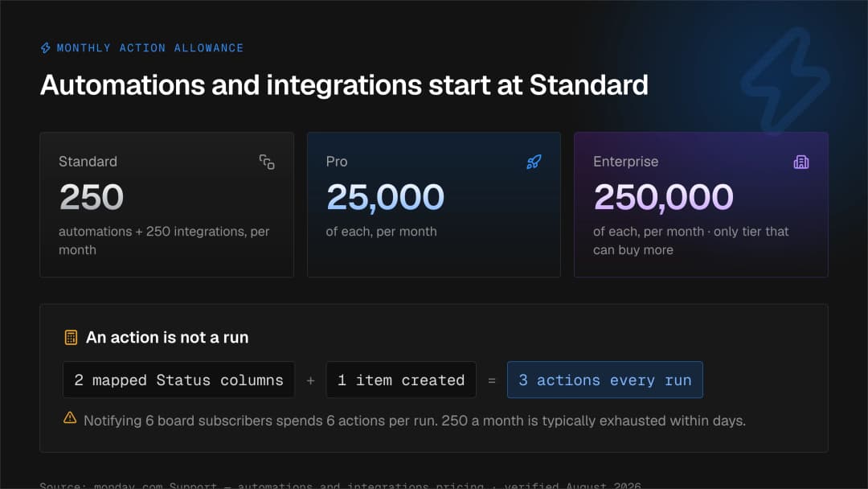Click the '1 item created' chip
868x489 pixels.
401,380
